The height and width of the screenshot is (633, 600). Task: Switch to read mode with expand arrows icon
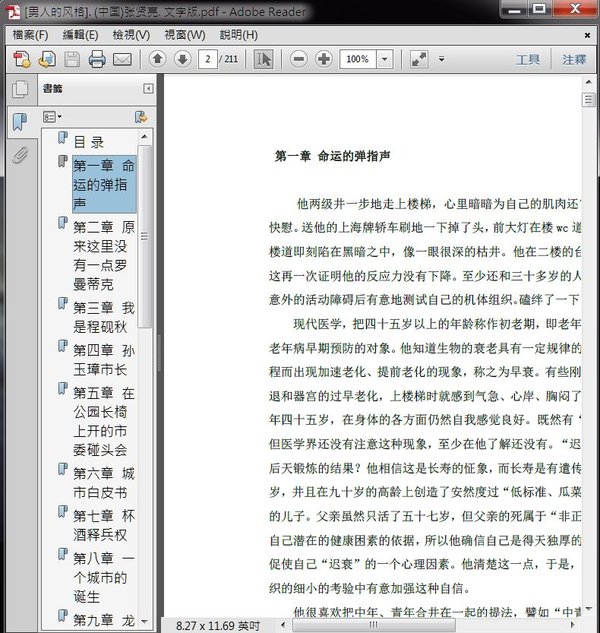(419, 59)
